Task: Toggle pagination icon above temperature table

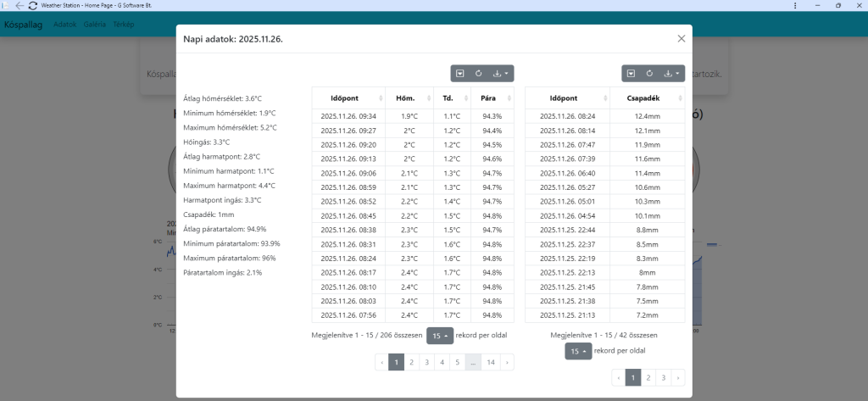Action: 460,74
